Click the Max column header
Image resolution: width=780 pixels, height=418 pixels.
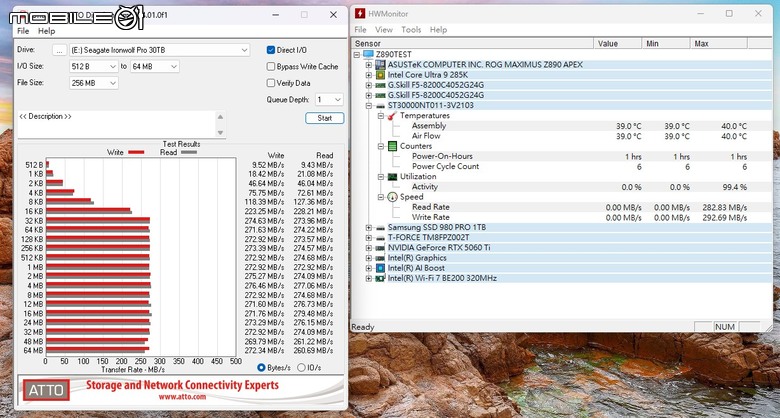coord(719,44)
